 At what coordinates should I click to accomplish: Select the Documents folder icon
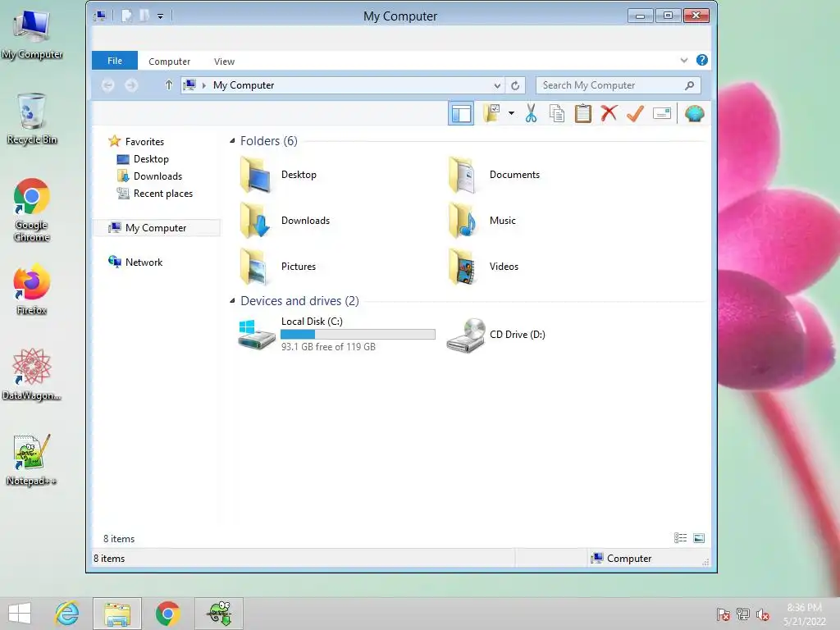pos(463,175)
